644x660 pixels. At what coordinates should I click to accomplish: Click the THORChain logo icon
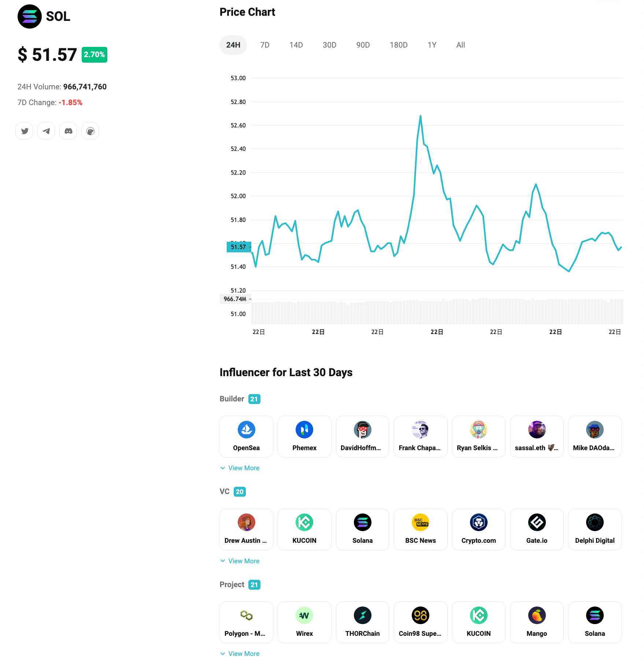point(363,615)
